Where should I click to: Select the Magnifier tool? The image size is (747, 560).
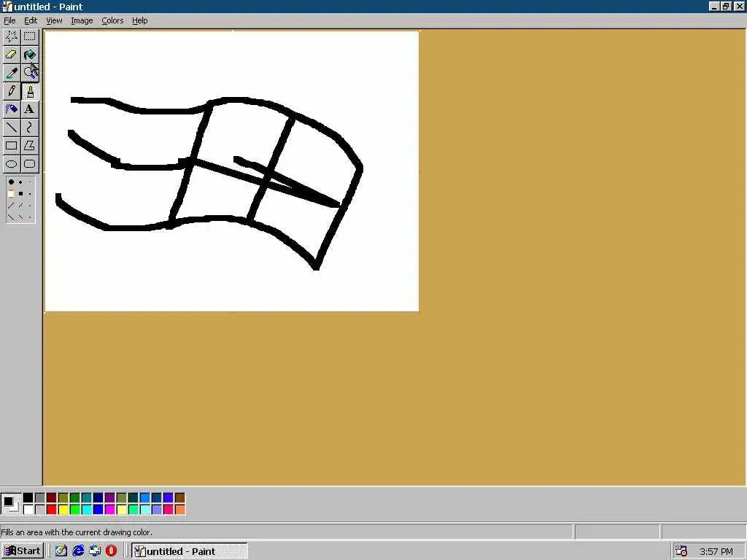coord(29,72)
